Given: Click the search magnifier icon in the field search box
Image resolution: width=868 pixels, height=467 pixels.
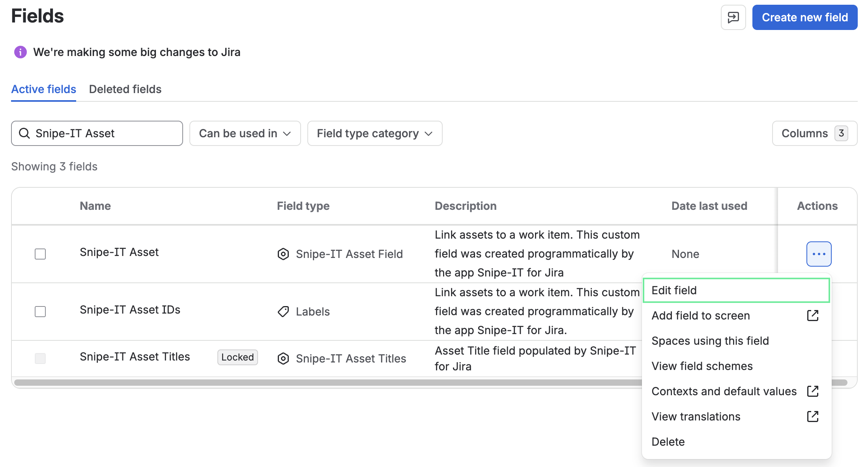Looking at the screenshot, I should (24, 133).
